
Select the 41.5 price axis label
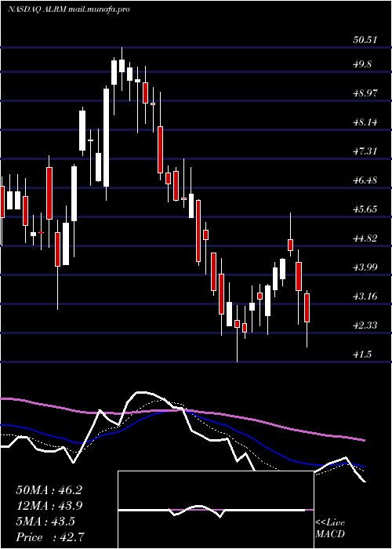362,355
